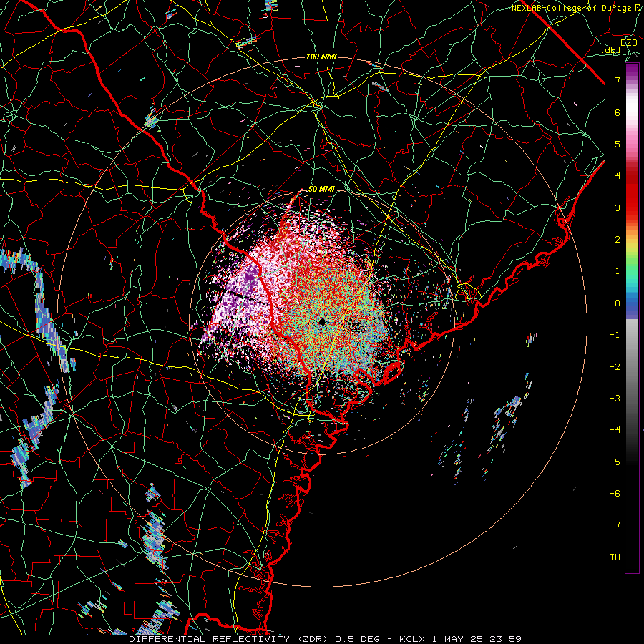Click the 0 value on the color scale

tap(618, 303)
